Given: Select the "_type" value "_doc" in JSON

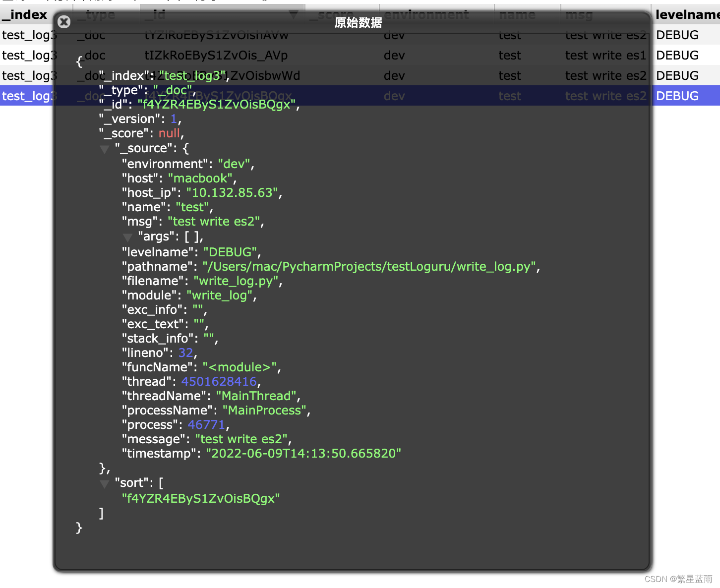Looking at the screenshot, I should [173, 90].
